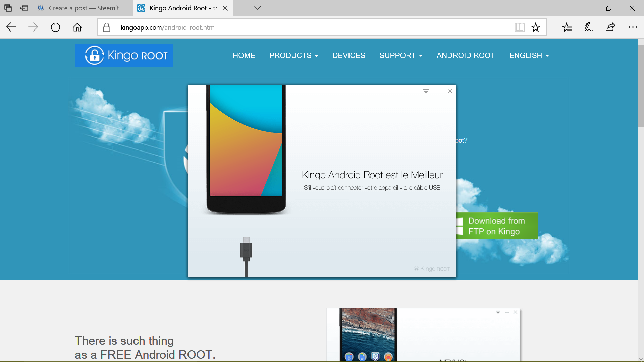Open the Reading view book icon
Screen dimensions: 644x362
click(x=519, y=27)
